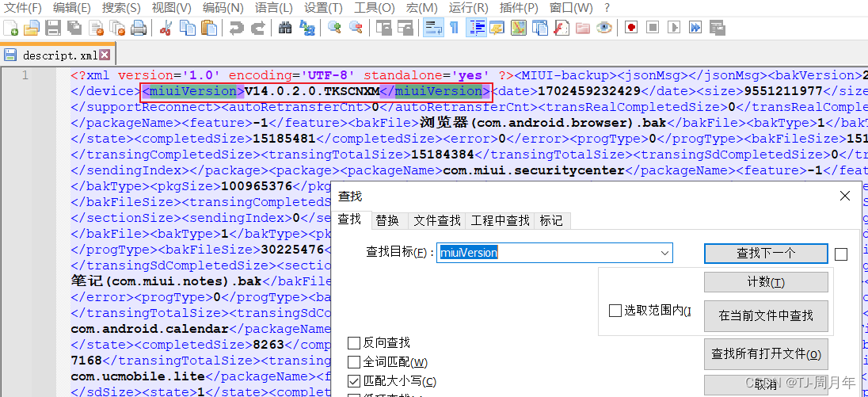The image size is (868, 397).
Task: Open the 编码(N) menu
Action: tap(223, 8)
